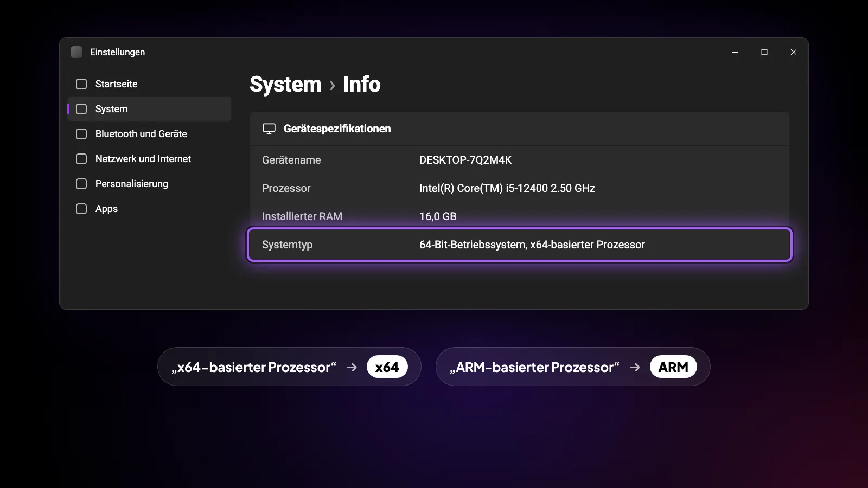Click the Startseite sidebar icon
The image size is (868, 488).
tap(81, 84)
